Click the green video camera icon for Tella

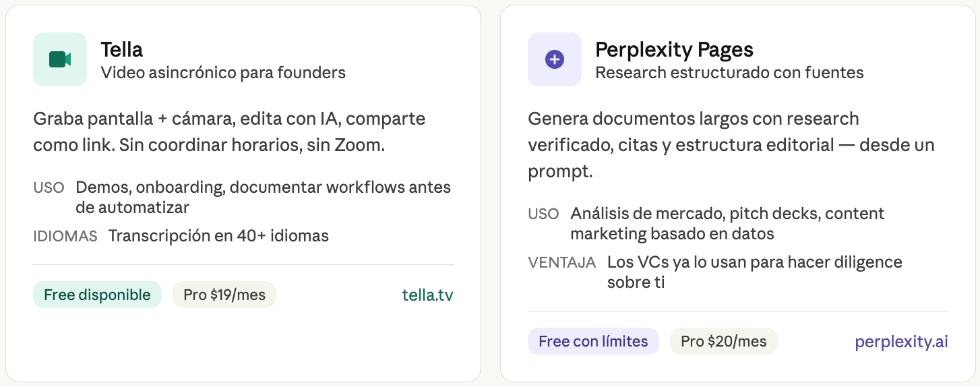60,59
